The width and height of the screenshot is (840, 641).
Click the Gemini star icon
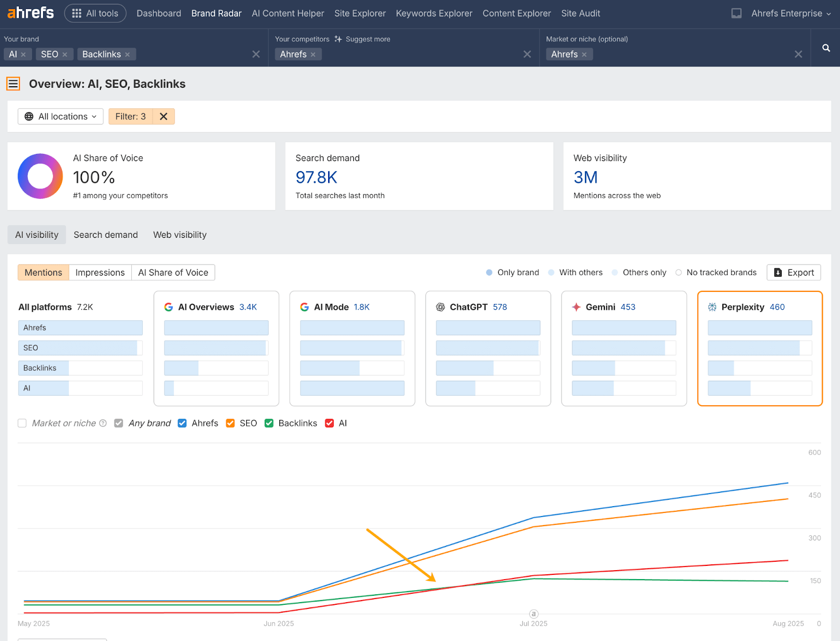coord(576,307)
